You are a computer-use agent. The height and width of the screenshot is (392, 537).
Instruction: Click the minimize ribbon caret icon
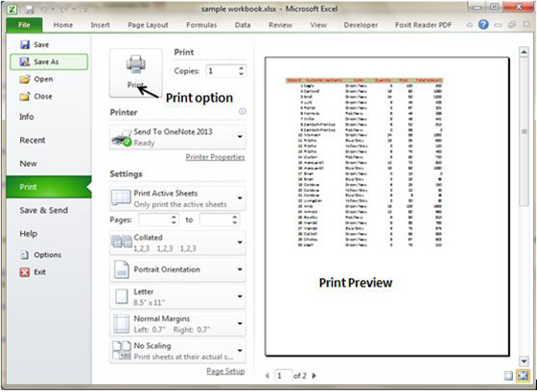[x=470, y=25]
